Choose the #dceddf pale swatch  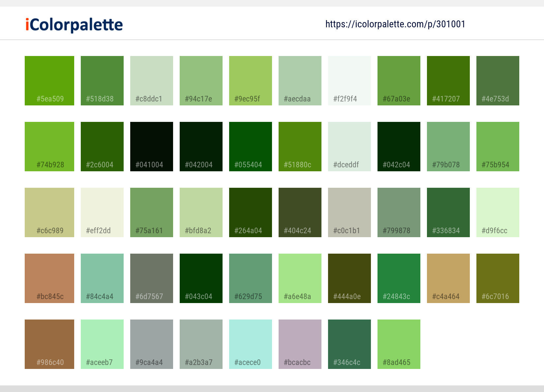[349, 146]
